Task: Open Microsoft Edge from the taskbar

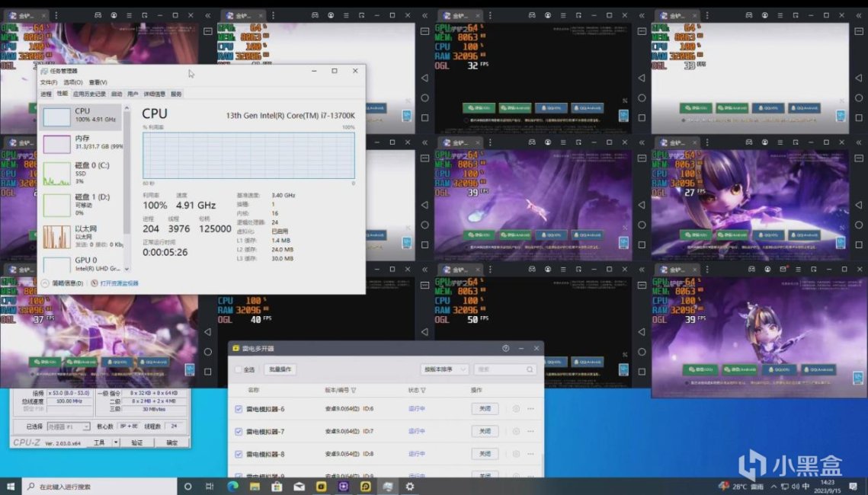Action: pos(232,486)
